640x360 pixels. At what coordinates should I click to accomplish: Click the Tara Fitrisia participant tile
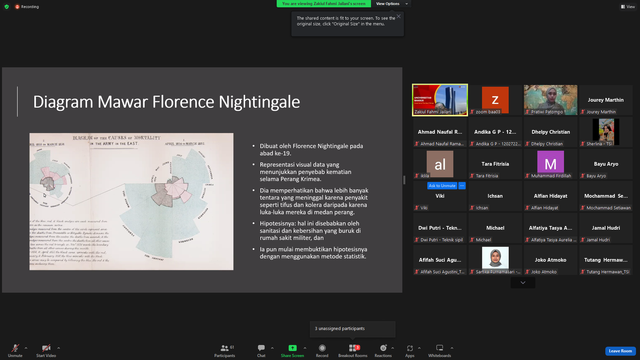tap(495, 164)
